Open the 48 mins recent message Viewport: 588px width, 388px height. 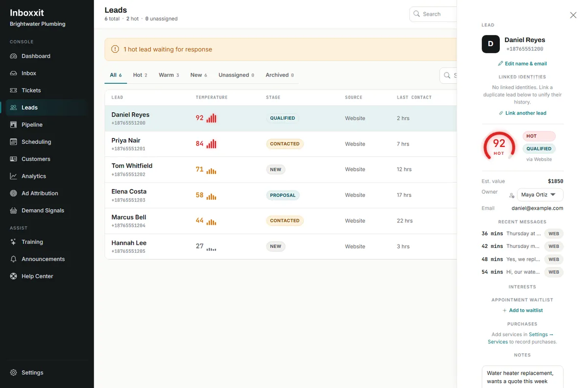pyautogui.click(x=522, y=259)
